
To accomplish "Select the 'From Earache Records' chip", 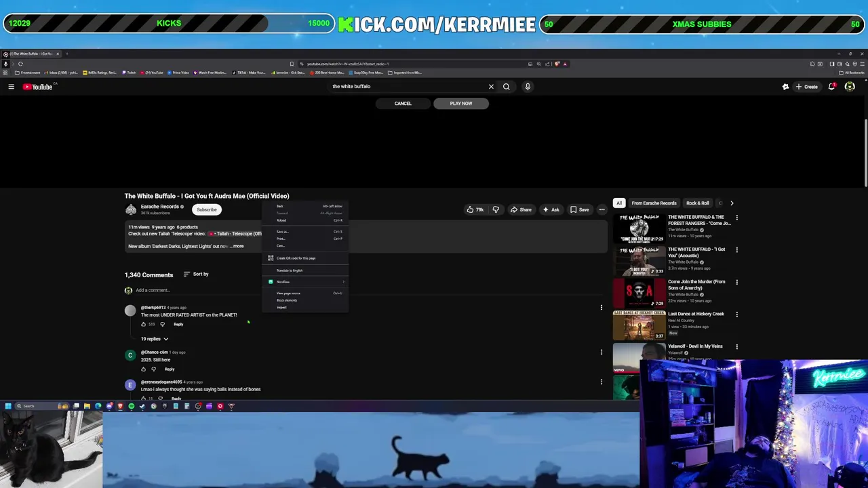I will tap(654, 203).
